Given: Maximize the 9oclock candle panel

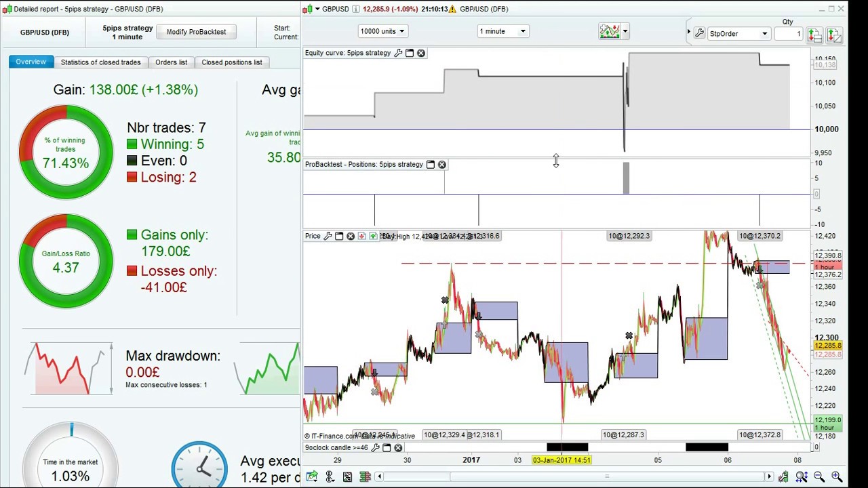Looking at the screenshot, I should (x=387, y=447).
